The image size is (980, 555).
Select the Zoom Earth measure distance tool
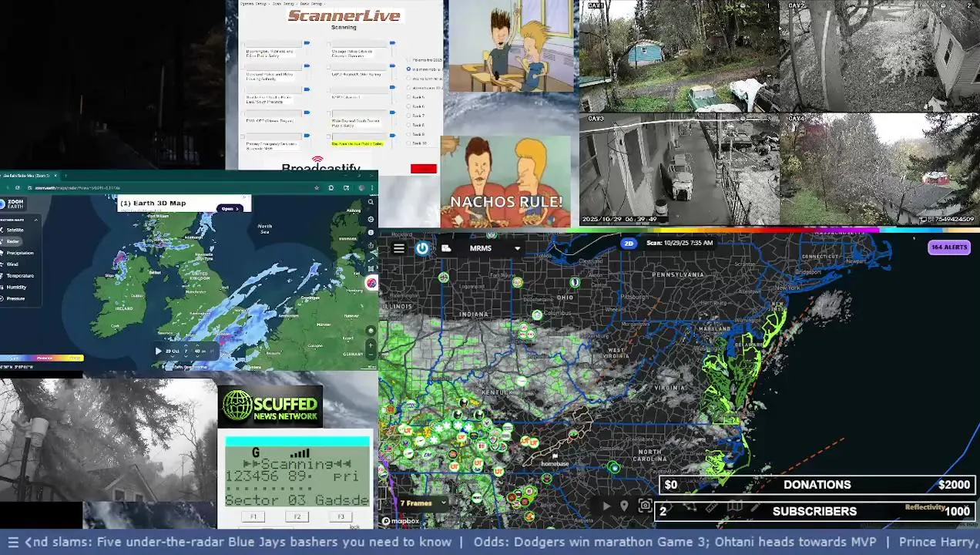(371, 259)
